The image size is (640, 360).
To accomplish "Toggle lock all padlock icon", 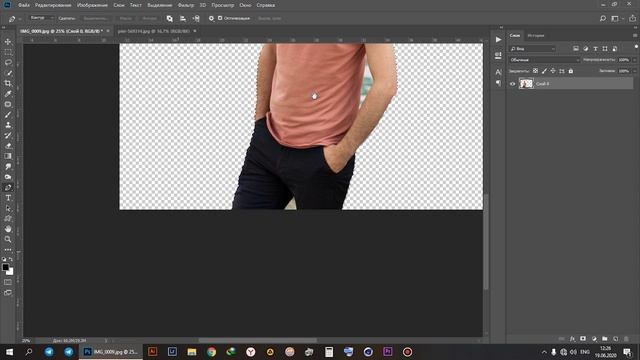I will point(571,71).
